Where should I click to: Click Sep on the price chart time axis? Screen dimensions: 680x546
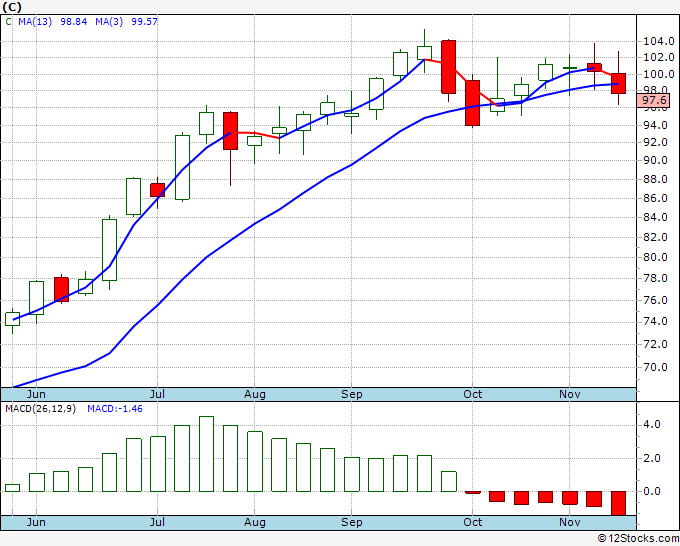(x=351, y=394)
